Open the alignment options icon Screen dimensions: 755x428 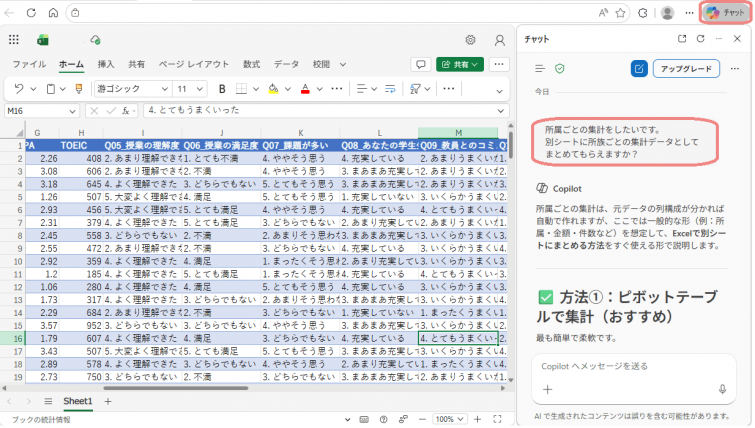(361, 89)
